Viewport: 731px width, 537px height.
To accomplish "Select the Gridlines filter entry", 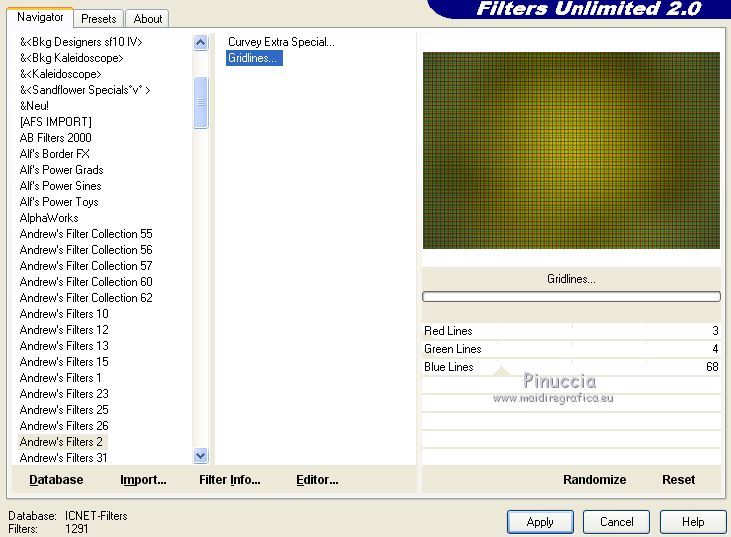I will coord(254,58).
